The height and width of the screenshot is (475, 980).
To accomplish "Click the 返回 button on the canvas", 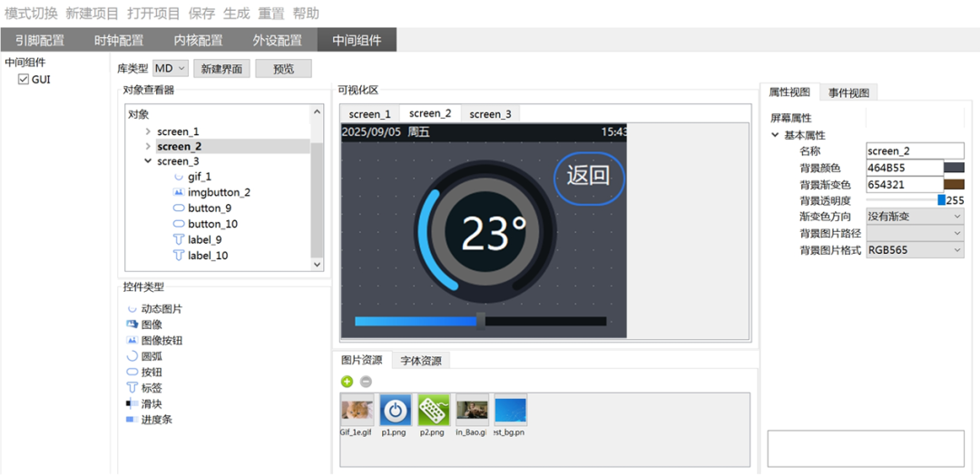I will coord(588,178).
